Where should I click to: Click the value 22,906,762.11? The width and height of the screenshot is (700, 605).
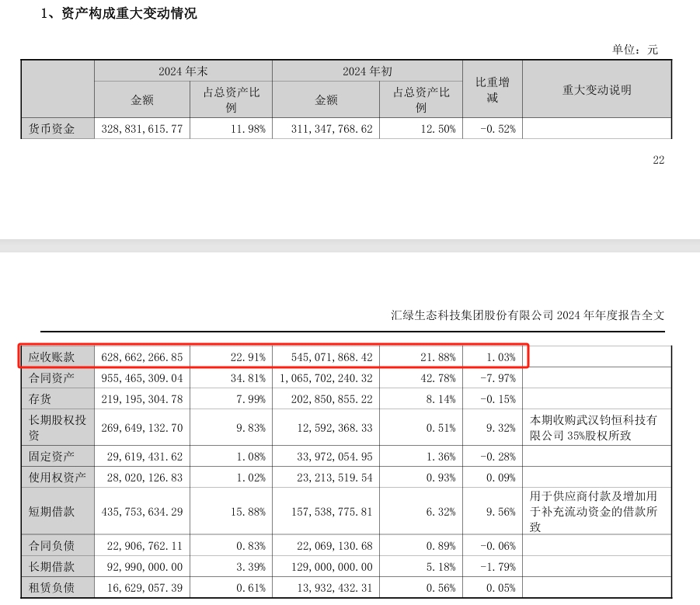(x=145, y=546)
